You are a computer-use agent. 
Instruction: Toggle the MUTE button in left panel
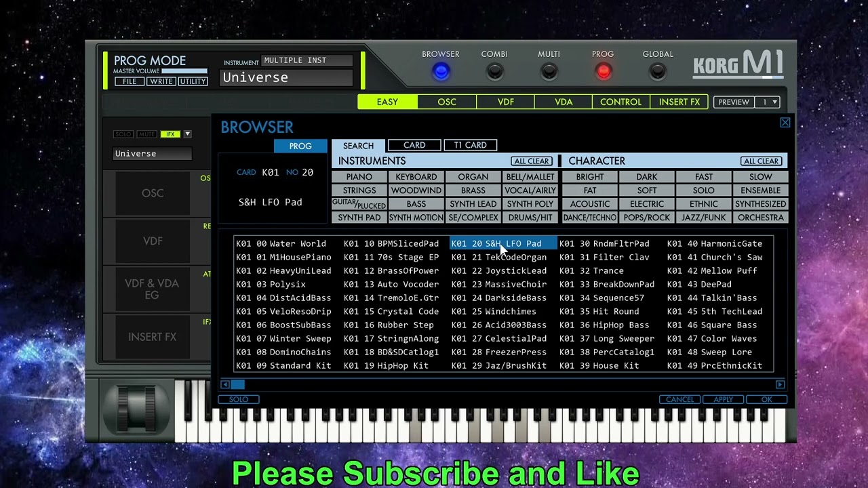146,134
